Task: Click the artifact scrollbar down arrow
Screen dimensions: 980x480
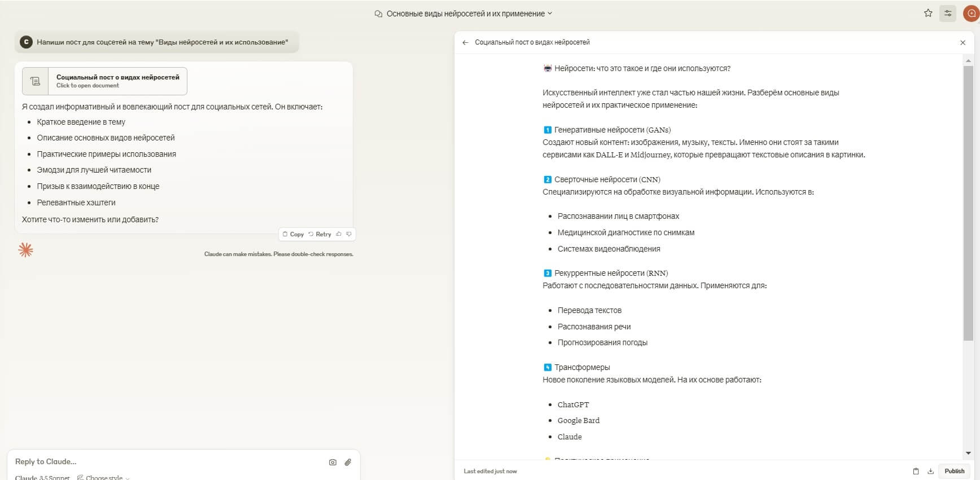Action: 968,453
